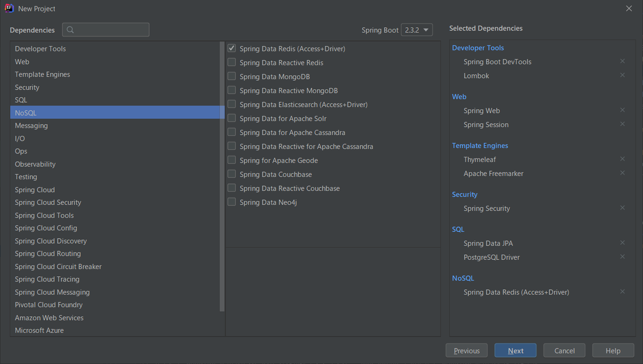This screenshot has height=364, width=643.
Task: Open Spring Cloud Circuit Breaker category
Action: coord(115,267)
